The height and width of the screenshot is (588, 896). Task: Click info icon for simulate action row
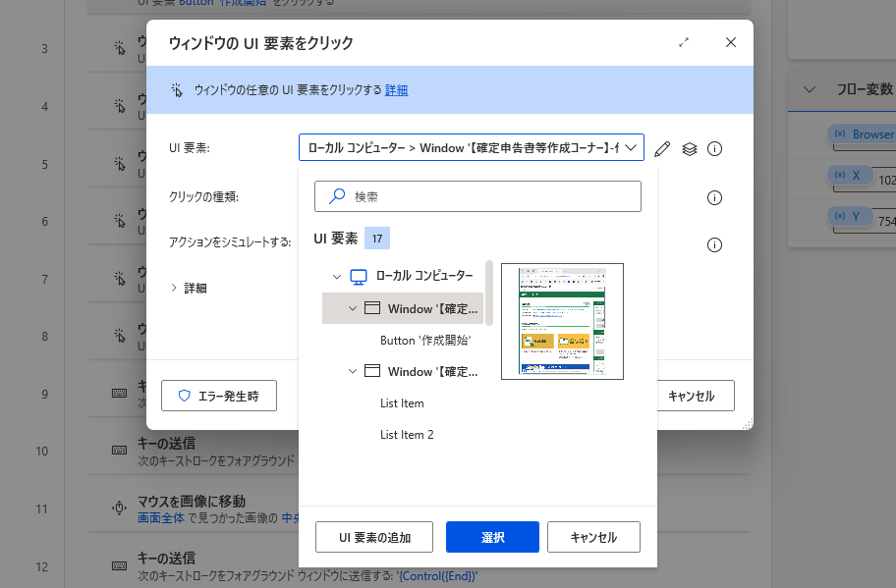[x=714, y=244]
